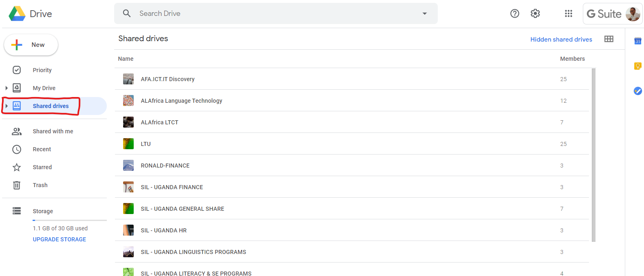644x276 pixels.
Task: Click the search magnifier icon
Action: (127, 13)
